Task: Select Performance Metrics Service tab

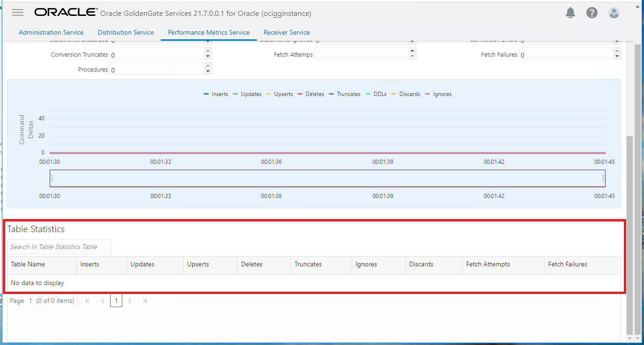Action: (209, 32)
